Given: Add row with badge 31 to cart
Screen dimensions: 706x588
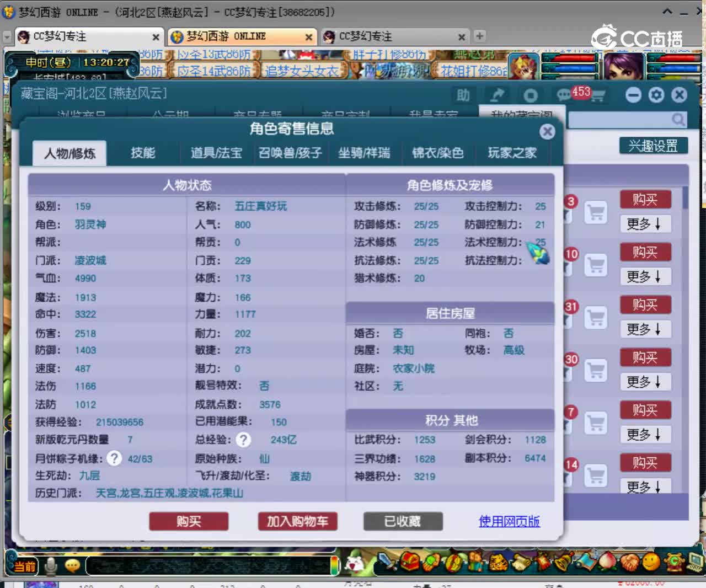Looking at the screenshot, I should click(x=596, y=318).
